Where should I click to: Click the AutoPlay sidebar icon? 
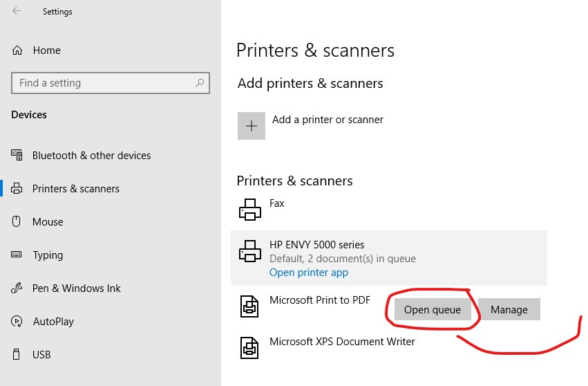[17, 321]
